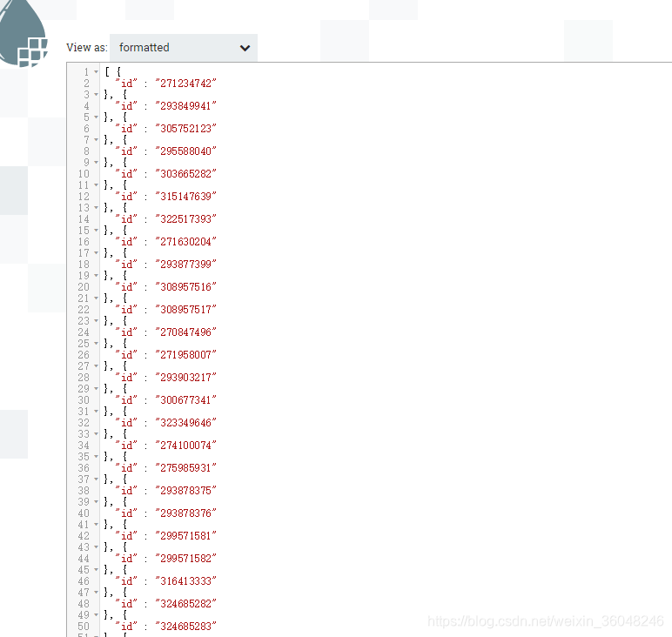
Task: Click the id value "293849941"
Action: tap(186, 106)
